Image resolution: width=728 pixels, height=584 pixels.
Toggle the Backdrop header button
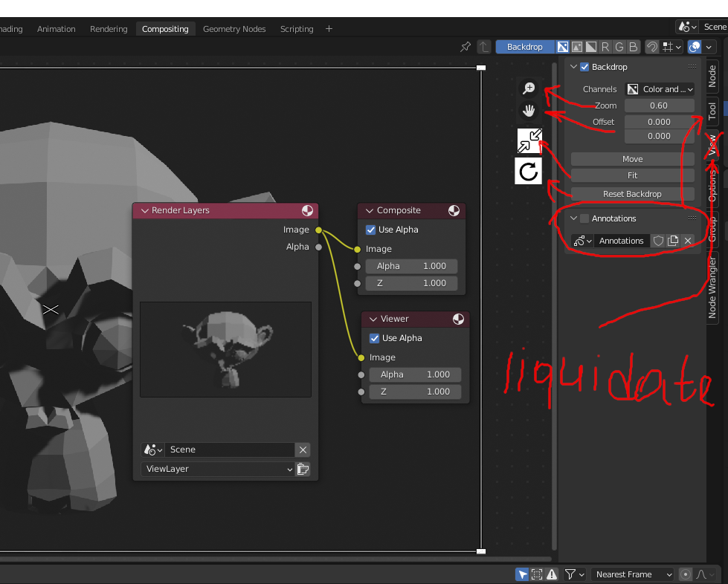[x=525, y=47]
